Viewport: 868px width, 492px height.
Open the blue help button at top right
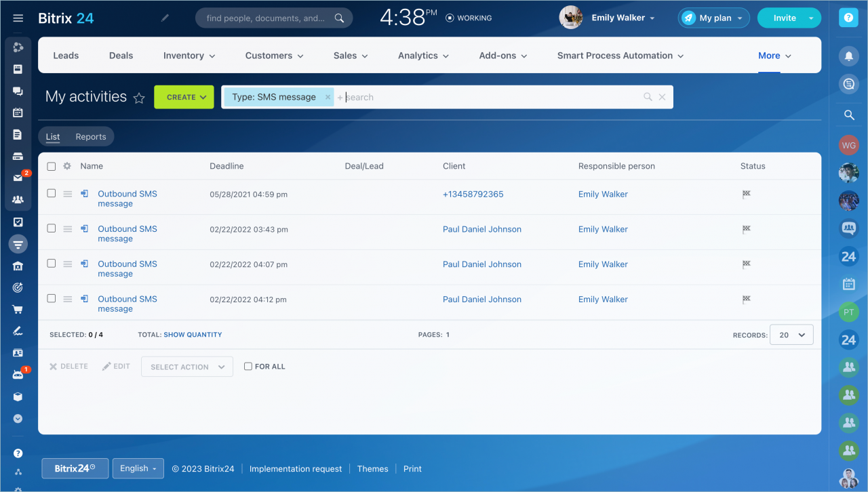tap(849, 18)
